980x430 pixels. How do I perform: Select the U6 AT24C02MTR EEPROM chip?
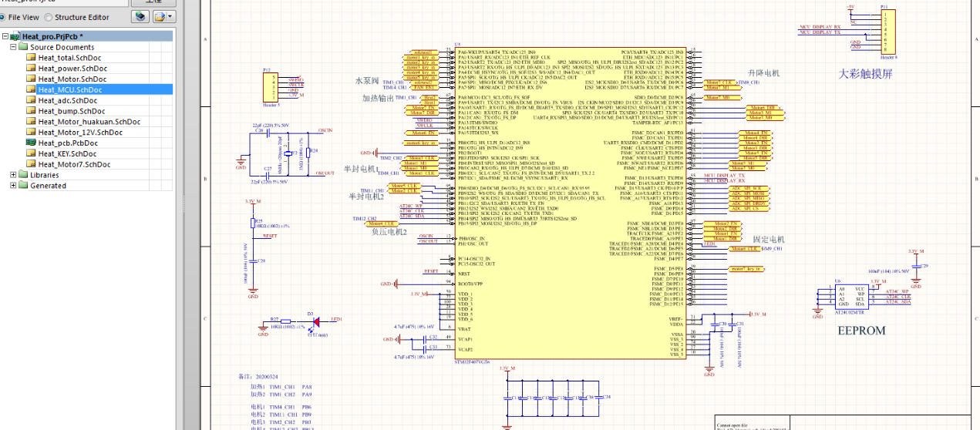click(x=850, y=297)
